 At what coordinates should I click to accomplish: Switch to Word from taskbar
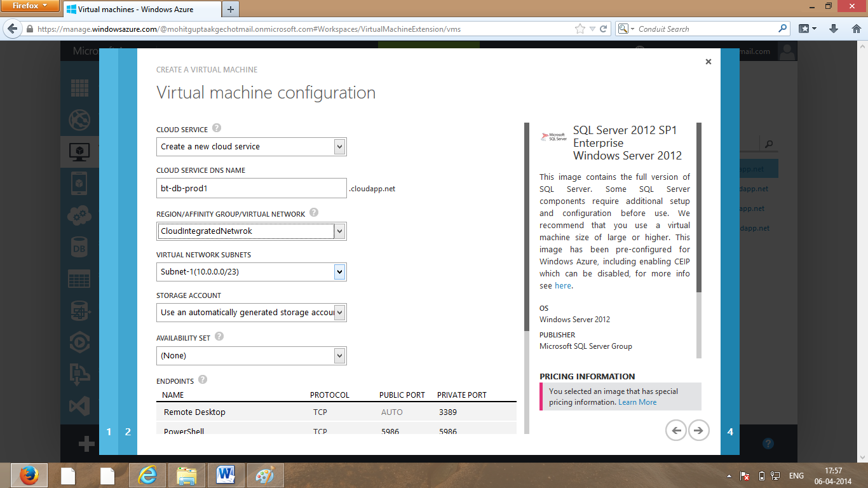[x=226, y=475]
